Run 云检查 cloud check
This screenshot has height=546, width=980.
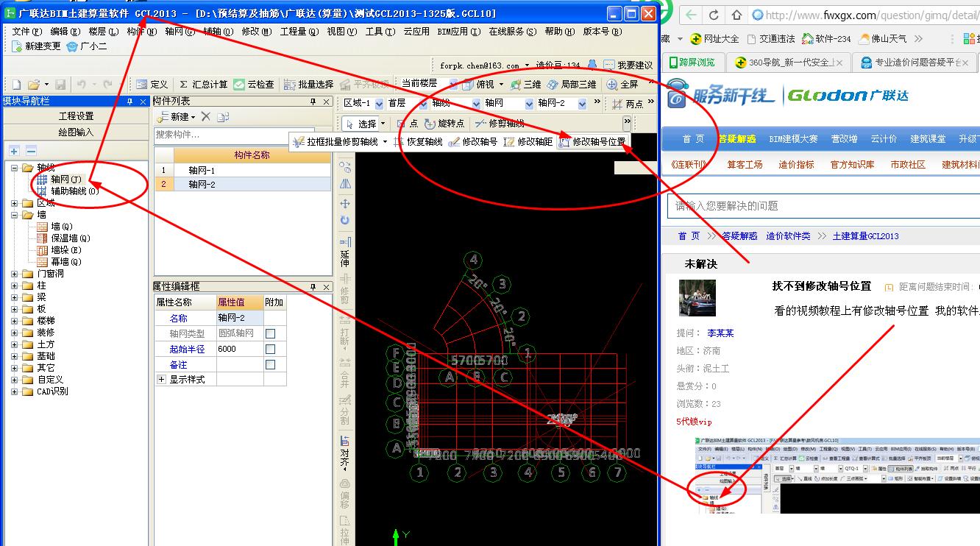[254, 85]
